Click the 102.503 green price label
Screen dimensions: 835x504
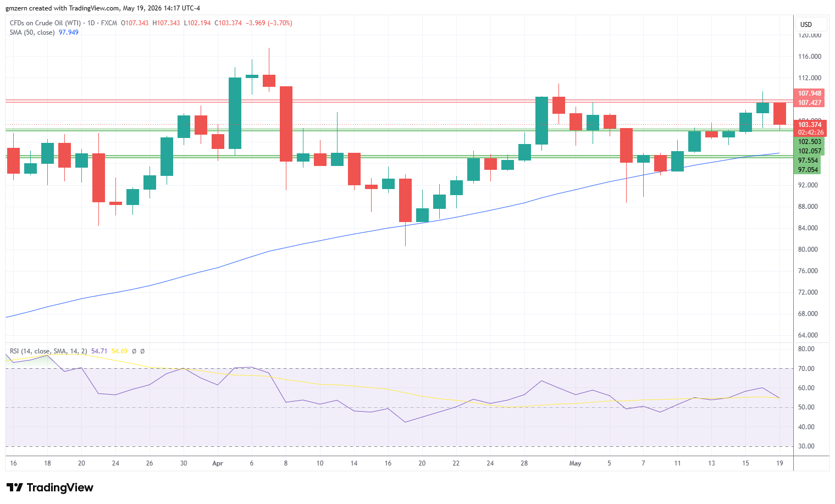(809, 142)
